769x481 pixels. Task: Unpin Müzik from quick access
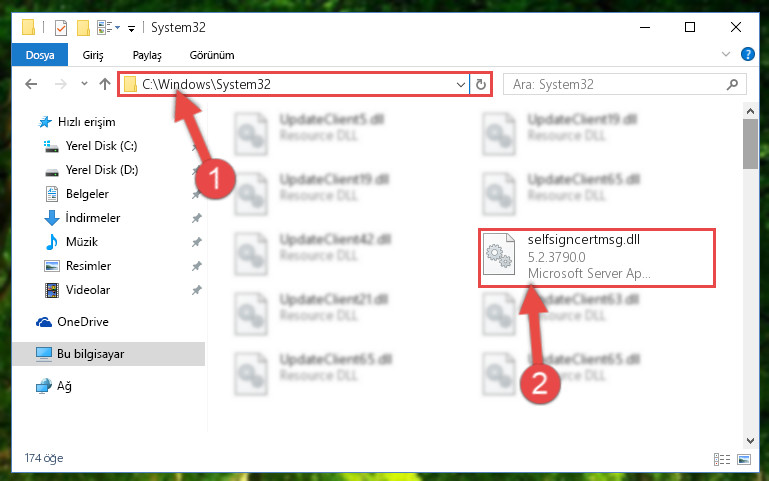196,242
